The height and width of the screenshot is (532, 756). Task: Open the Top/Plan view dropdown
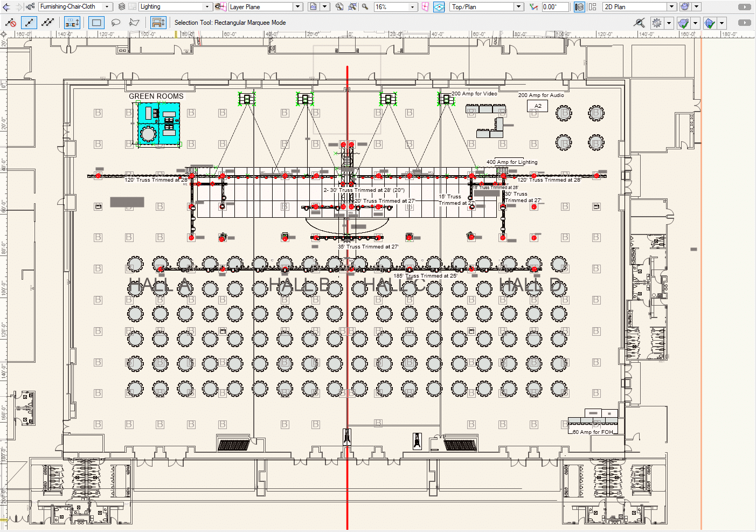pos(518,6)
